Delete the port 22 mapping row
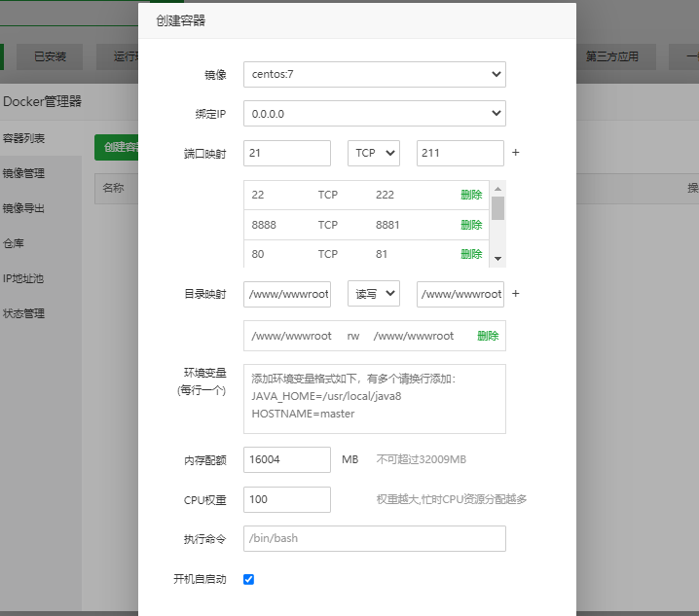The image size is (699, 616). [471, 195]
